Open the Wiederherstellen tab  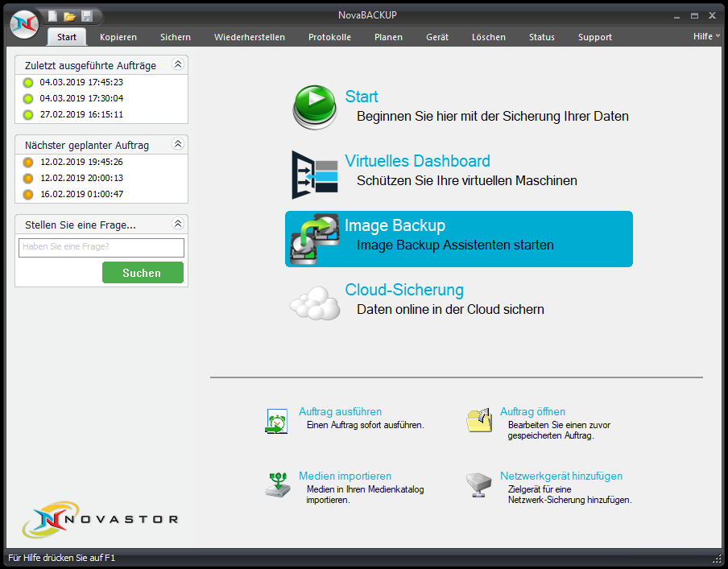point(250,37)
